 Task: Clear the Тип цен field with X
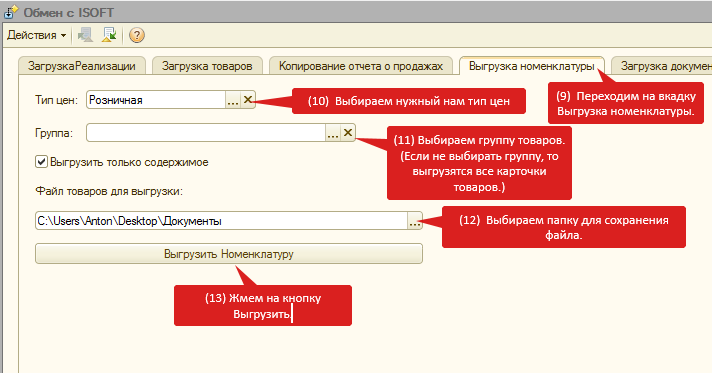[x=247, y=100]
